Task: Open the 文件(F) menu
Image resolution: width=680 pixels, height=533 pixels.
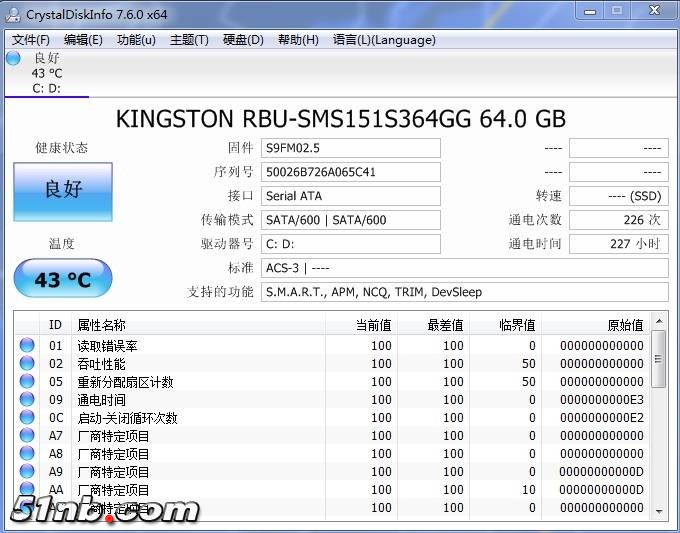Action: (x=31, y=40)
